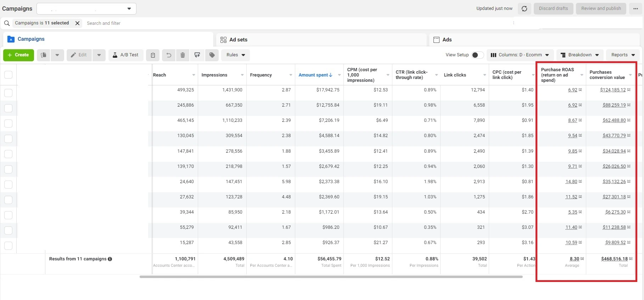Open the three-dot more options menu
This screenshot has width=644, height=300.
coord(635,9)
